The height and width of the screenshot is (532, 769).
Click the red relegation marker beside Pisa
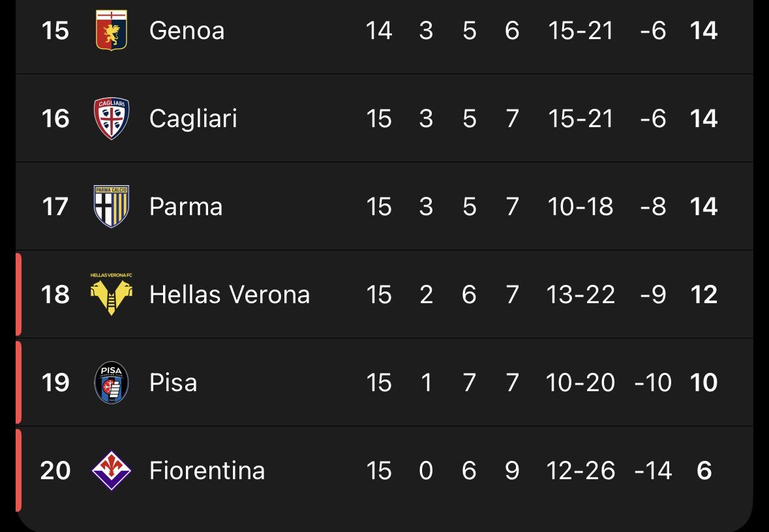[x=18, y=383]
